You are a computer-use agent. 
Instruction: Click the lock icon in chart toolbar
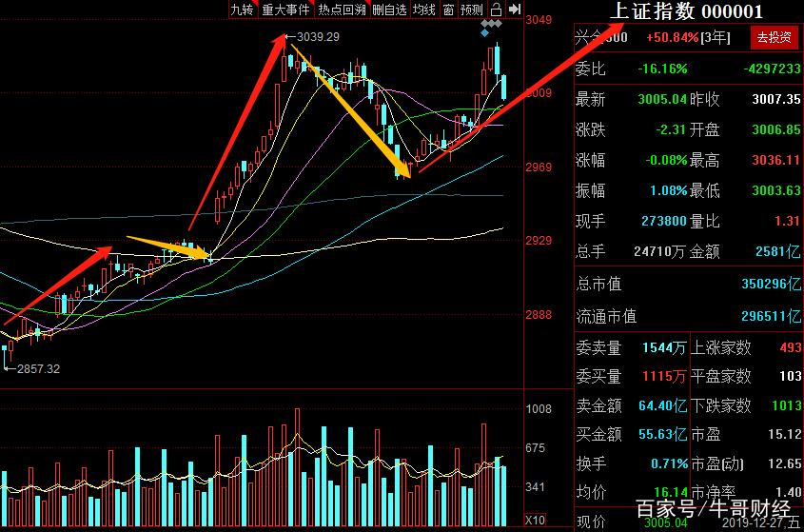click(x=496, y=10)
